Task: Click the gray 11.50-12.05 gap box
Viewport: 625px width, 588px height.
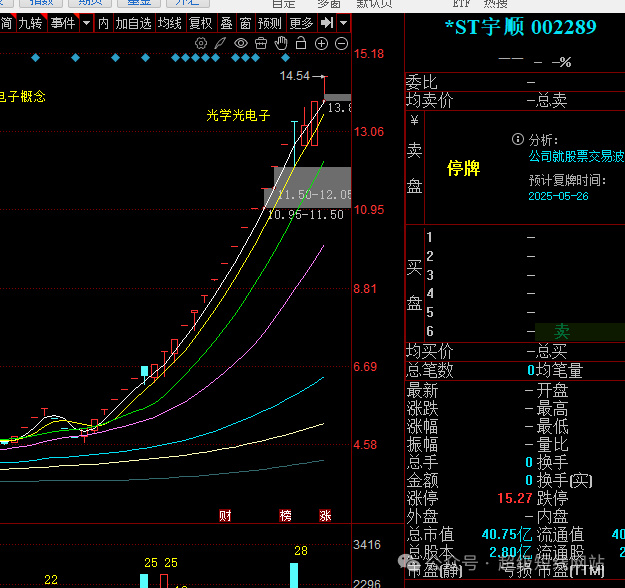Action: [x=312, y=187]
